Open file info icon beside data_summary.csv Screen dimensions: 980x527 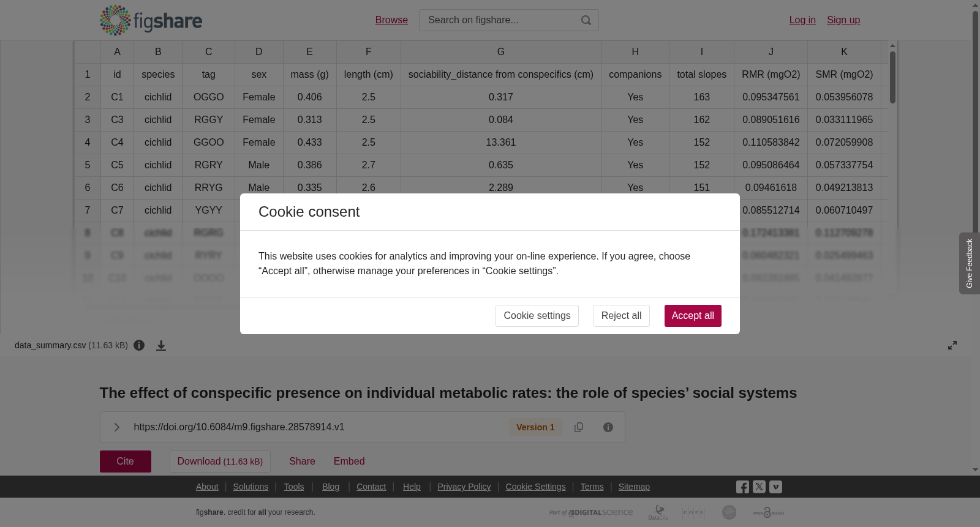(x=139, y=345)
